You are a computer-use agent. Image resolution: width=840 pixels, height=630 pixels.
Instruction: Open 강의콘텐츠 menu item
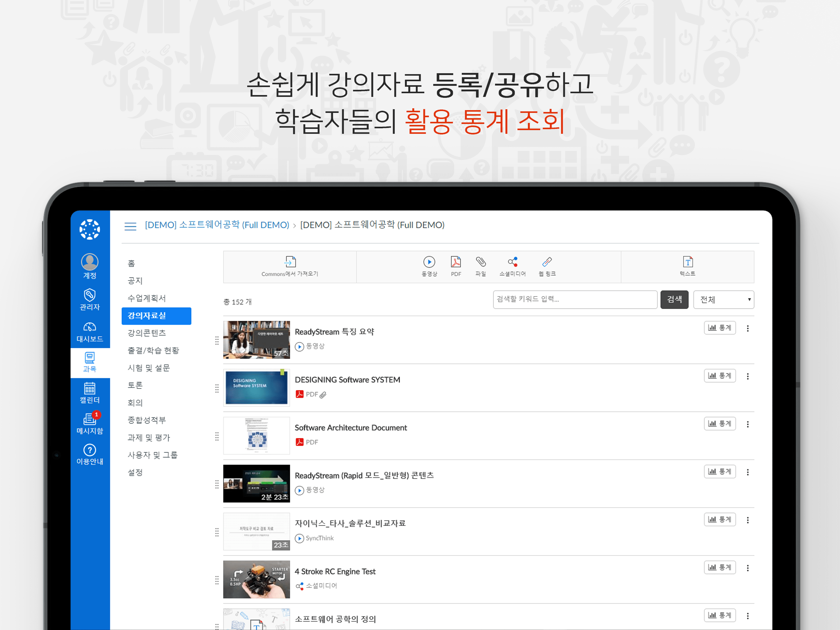click(147, 333)
